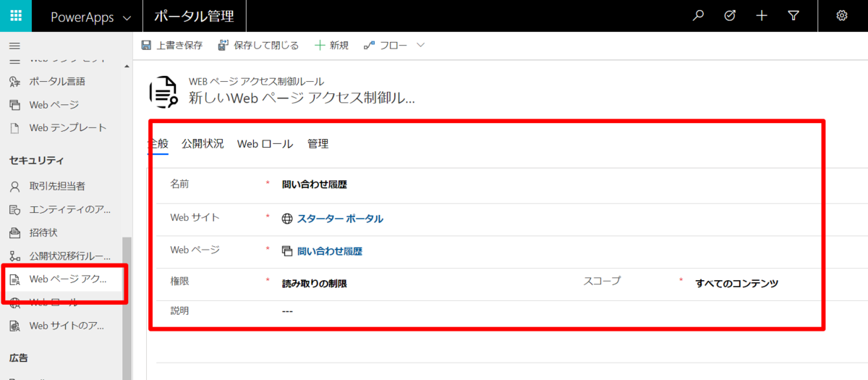Click 上書き保存 save button

click(x=172, y=45)
